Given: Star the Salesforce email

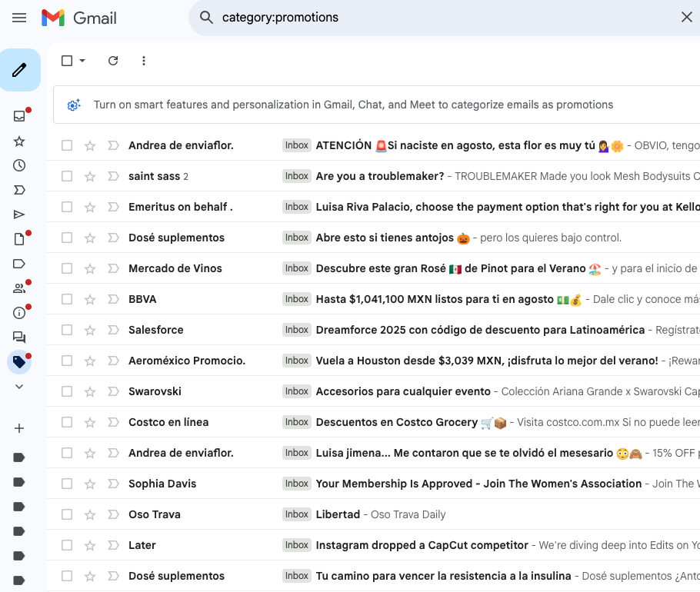Looking at the screenshot, I should click(90, 330).
